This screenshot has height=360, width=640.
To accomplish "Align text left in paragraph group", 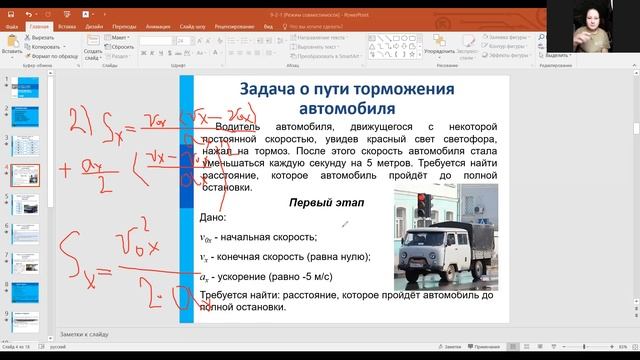I will pos(231,53).
